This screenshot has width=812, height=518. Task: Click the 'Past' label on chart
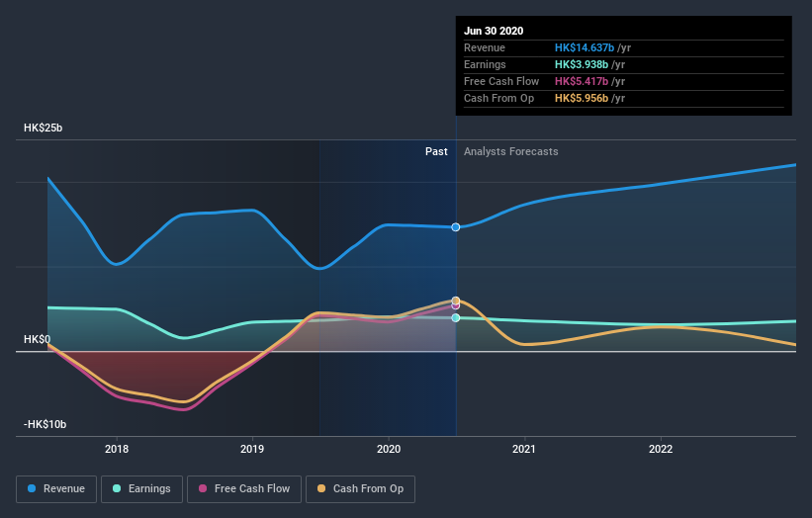[436, 151]
